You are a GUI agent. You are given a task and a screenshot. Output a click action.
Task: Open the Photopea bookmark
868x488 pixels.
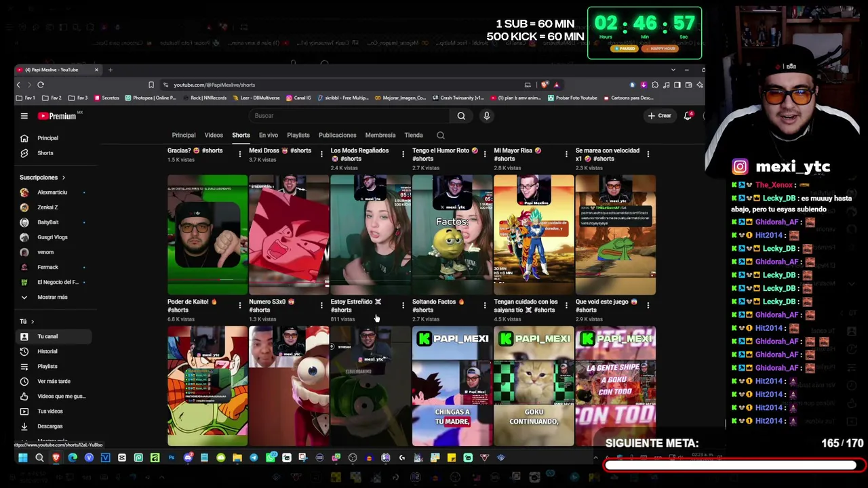click(x=151, y=98)
